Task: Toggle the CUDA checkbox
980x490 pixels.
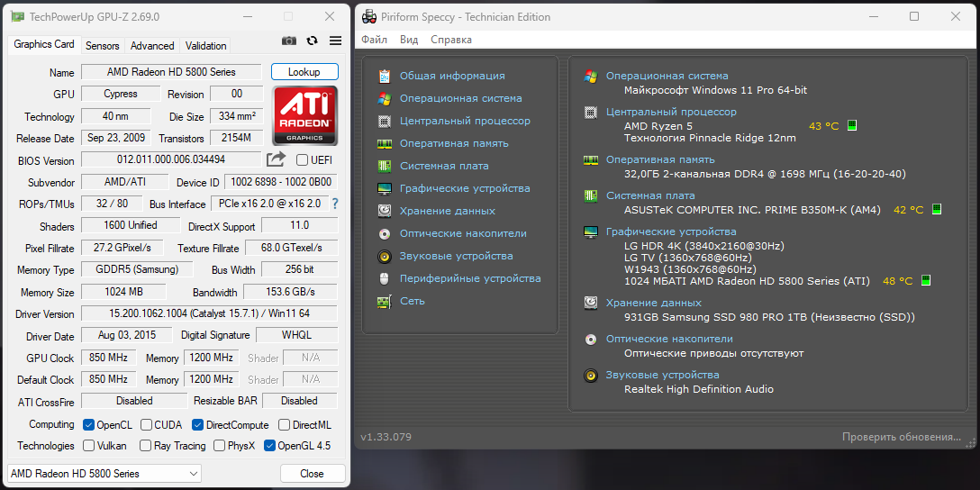Action: pyautogui.click(x=146, y=425)
